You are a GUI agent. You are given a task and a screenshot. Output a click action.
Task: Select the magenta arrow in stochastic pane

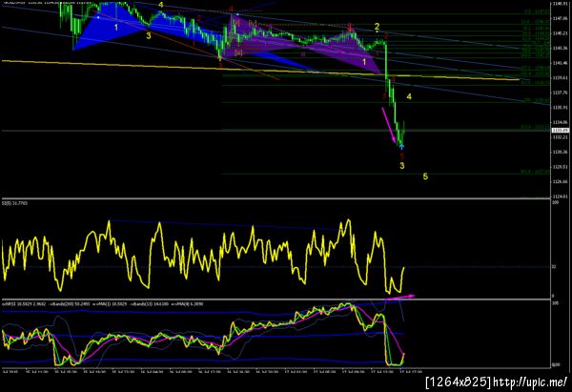pos(400,297)
